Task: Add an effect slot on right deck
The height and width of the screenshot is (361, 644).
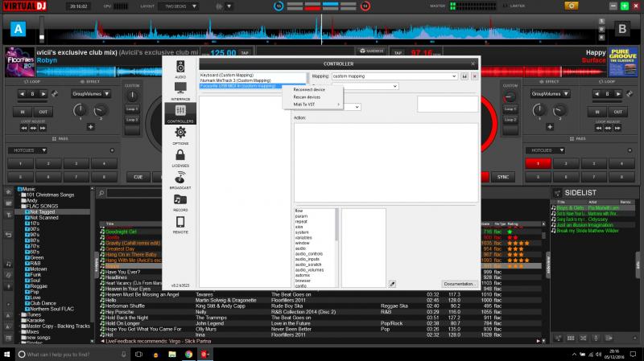Action: tap(550, 127)
